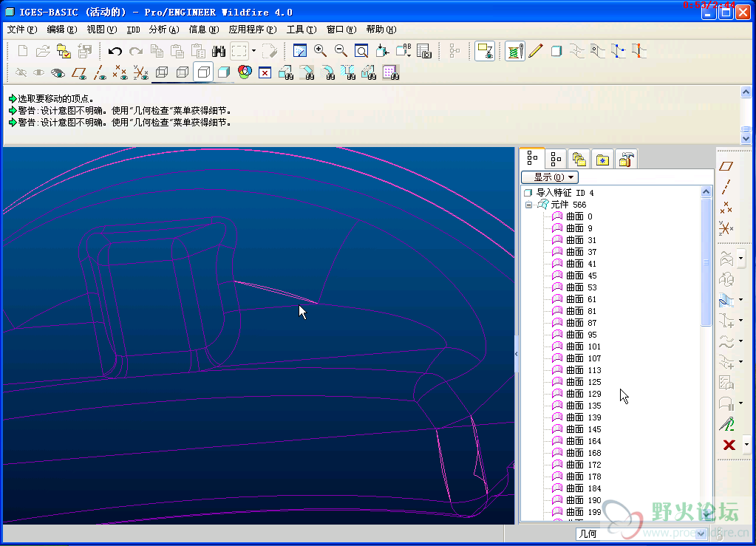The image size is (756, 546).
Task: Click the color appearance circles icon
Action: [245, 72]
